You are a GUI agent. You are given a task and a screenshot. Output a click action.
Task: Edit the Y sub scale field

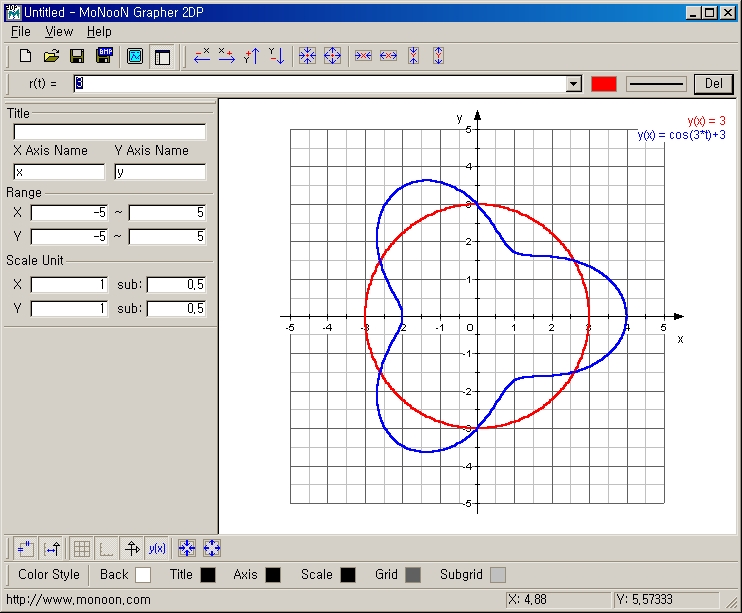point(177,309)
